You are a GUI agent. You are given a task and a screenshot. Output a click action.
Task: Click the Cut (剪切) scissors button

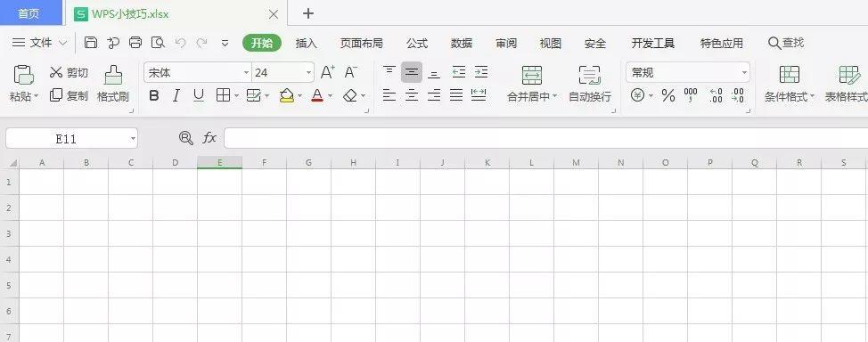69,72
